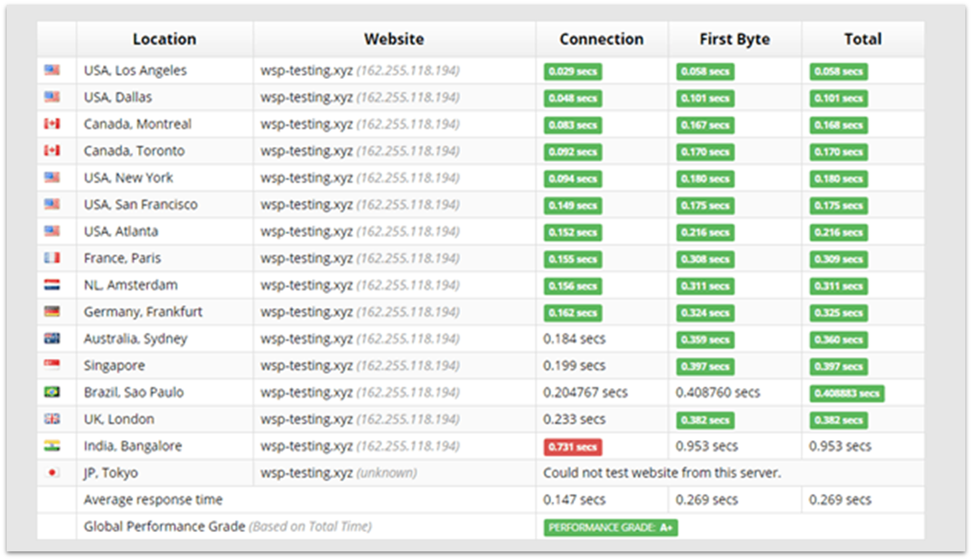
Task: Click the US flag beside Los Angeles
Action: tap(52, 70)
